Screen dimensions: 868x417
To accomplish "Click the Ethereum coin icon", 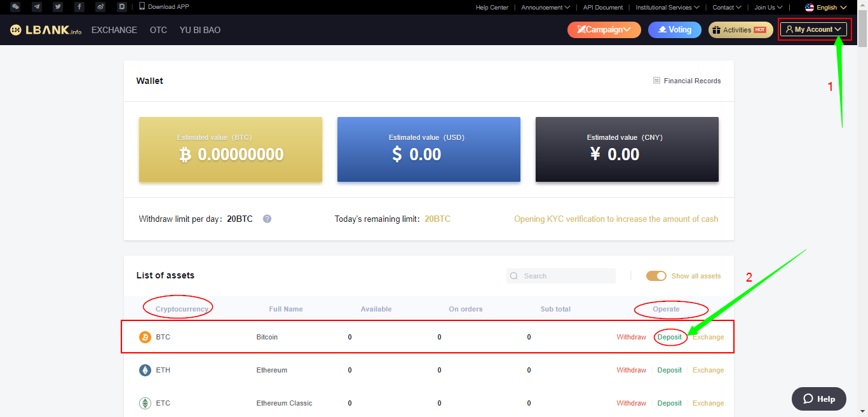I will 146,370.
